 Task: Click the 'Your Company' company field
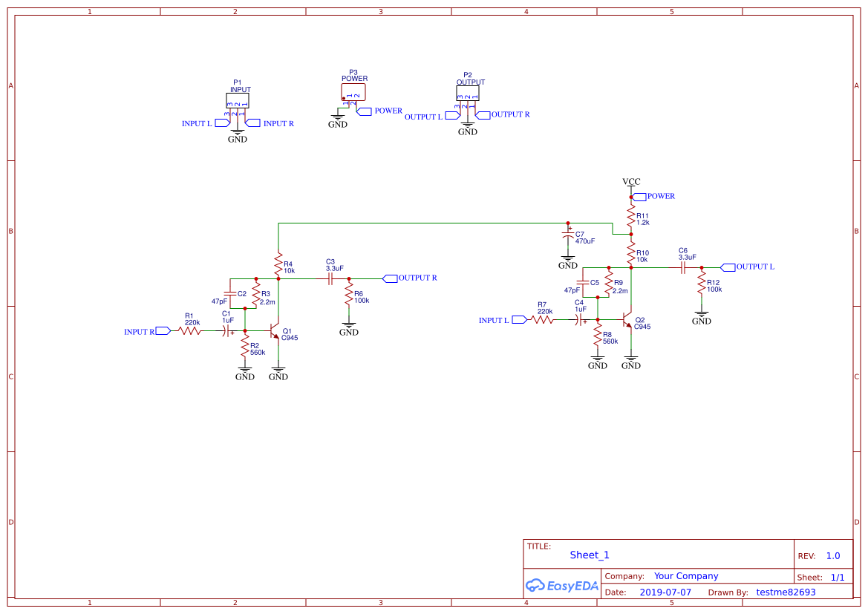pyautogui.click(x=686, y=576)
